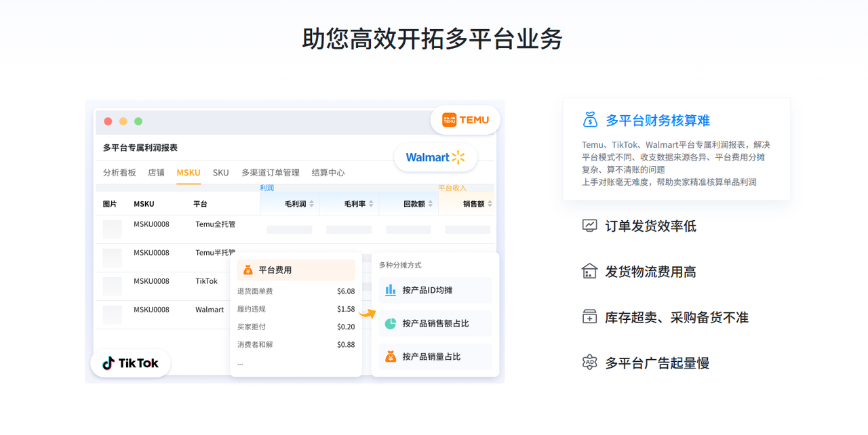This screenshot has height=435, width=868.
Task: Click the Walmart platform cell
Action: (210, 310)
